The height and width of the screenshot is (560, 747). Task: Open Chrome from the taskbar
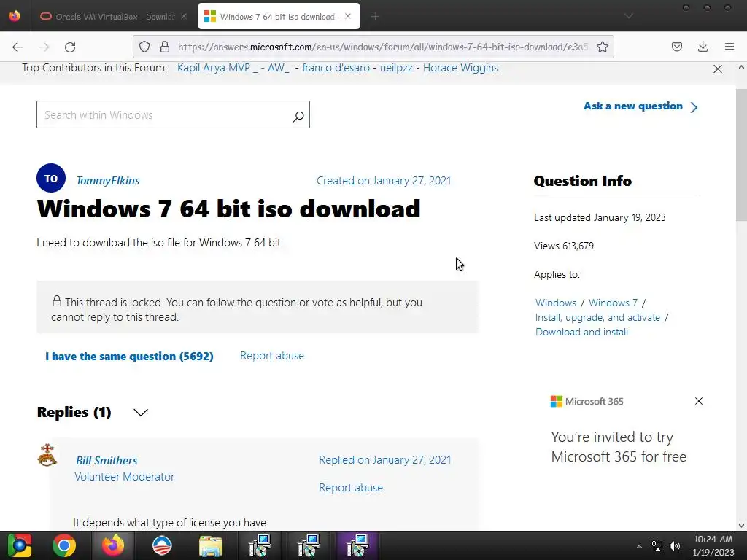pos(64,545)
